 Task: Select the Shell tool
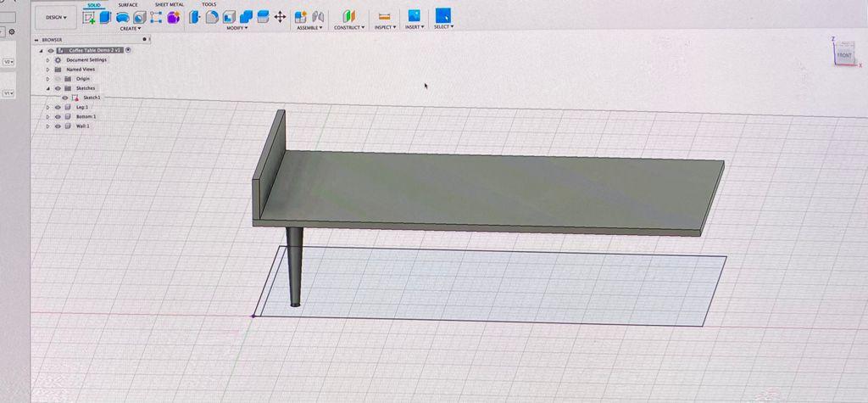[x=229, y=17]
